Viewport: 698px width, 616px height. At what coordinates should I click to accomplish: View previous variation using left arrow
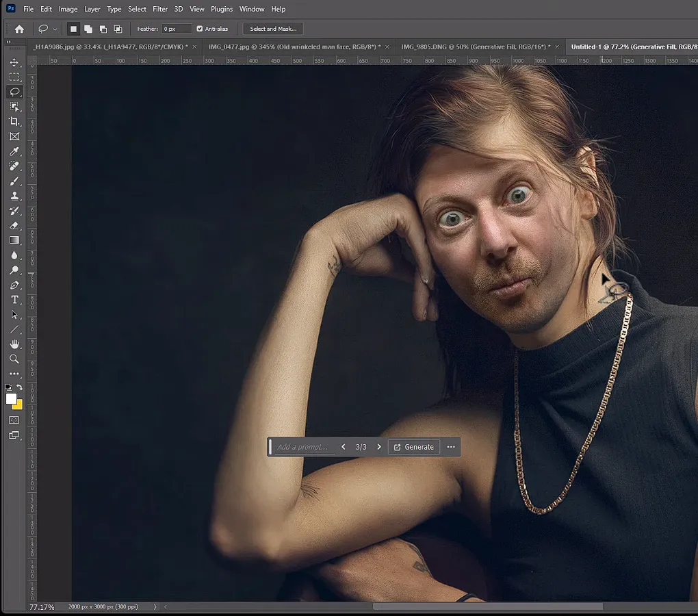point(343,446)
